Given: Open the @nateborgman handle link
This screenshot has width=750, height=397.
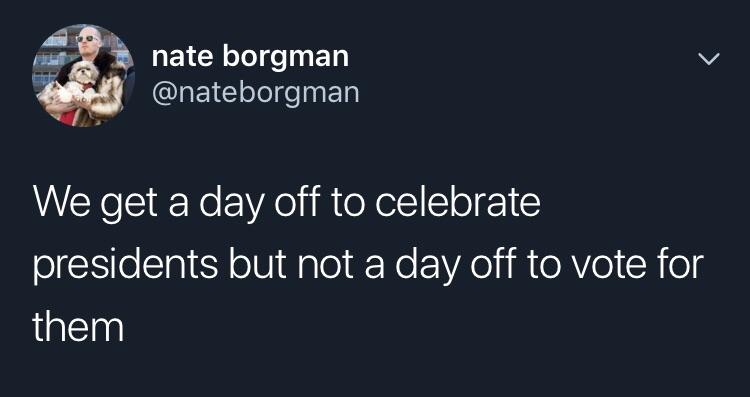Looking at the screenshot, I should [x=255, y=92].
